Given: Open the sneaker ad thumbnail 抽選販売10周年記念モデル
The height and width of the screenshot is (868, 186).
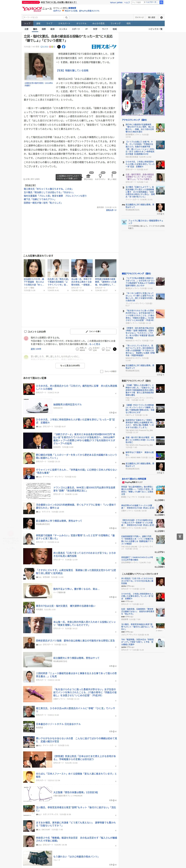Looking at the screenshot, I should point(38,406).
